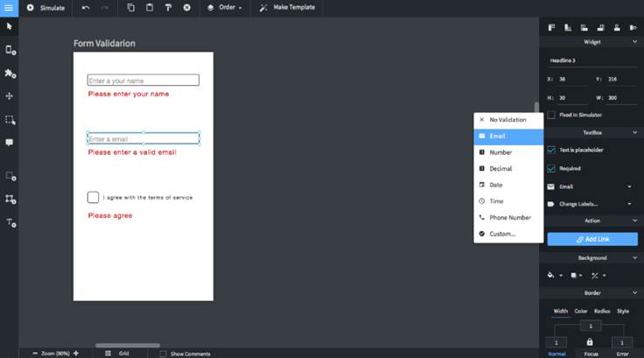
Task: Open the Order dropdown
Action: 226,8
